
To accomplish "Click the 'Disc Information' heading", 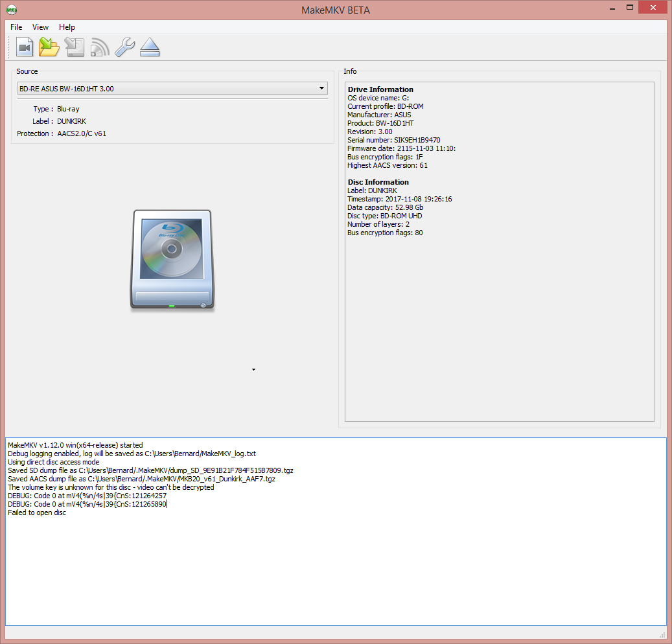I will point(378,182).
